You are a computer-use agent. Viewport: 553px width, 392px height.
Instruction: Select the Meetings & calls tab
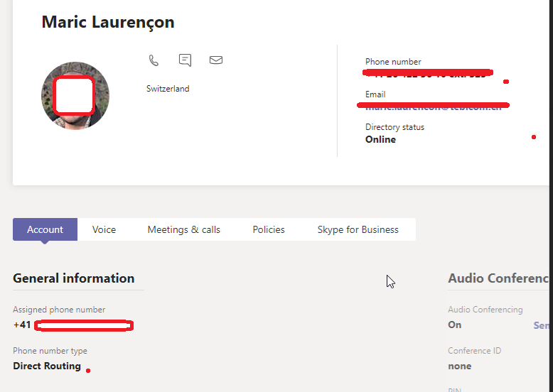click(x=183, y=229)
